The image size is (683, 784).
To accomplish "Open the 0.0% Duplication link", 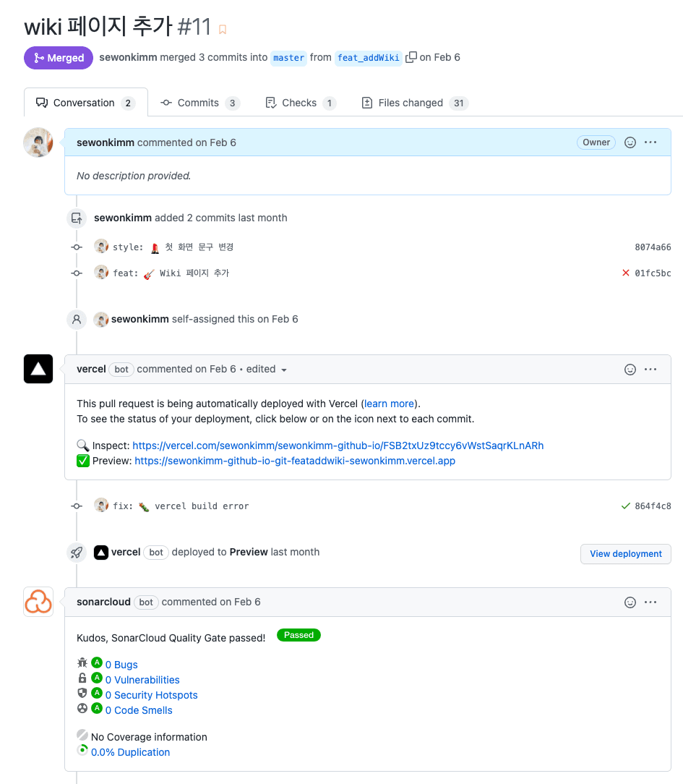I will click(130, 752).
